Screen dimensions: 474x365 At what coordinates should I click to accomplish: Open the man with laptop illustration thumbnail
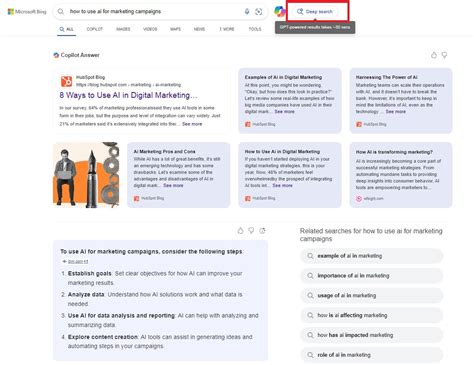coord(86,175)
